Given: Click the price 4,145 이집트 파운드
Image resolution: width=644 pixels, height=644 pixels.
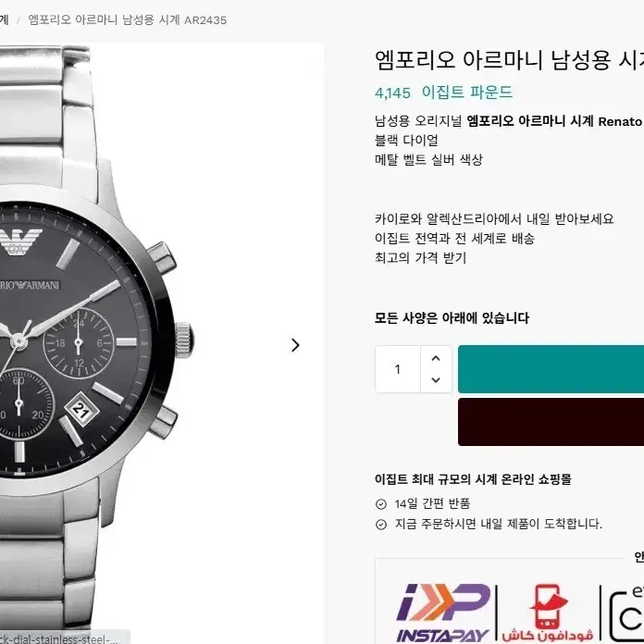Looking at the screenshot, I should [443, 93].
